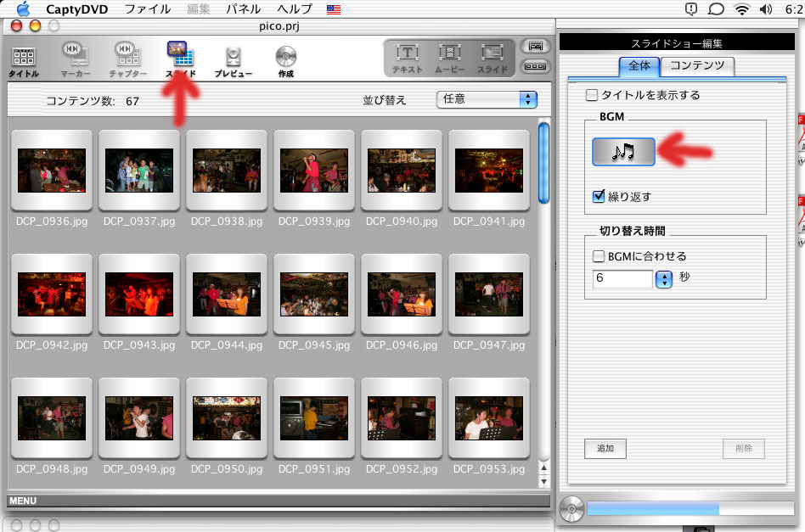Open the 並び替え sort dropdown

pos(487,99)
